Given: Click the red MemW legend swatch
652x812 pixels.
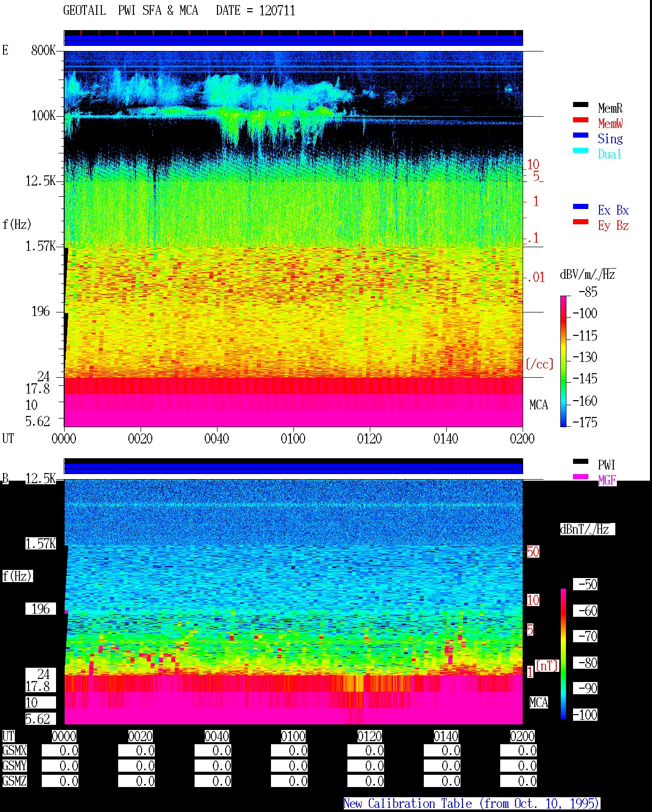Looking at the screenshot, I should click(581, 120).
